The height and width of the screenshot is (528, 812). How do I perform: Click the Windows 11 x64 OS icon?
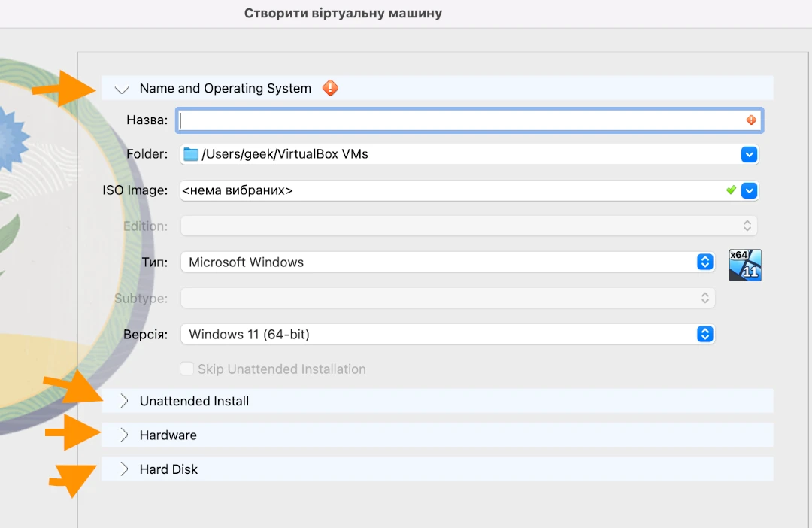744,265
